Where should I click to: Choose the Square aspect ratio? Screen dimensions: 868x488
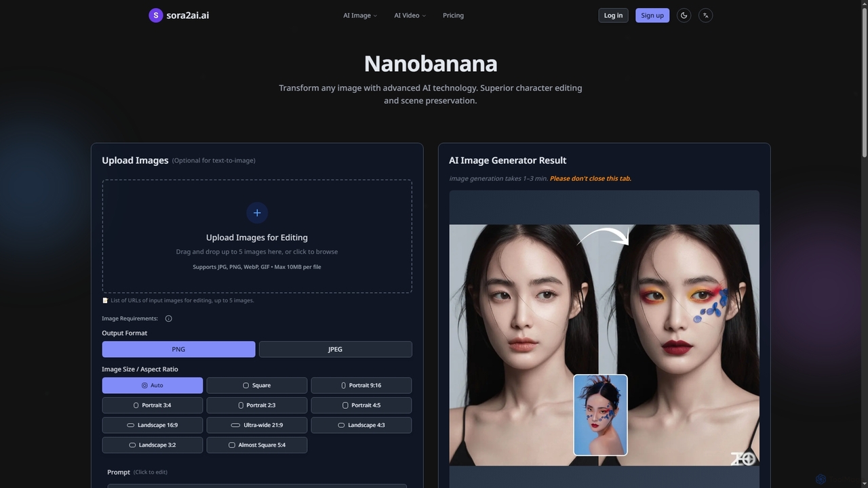(x=257, y=385)
